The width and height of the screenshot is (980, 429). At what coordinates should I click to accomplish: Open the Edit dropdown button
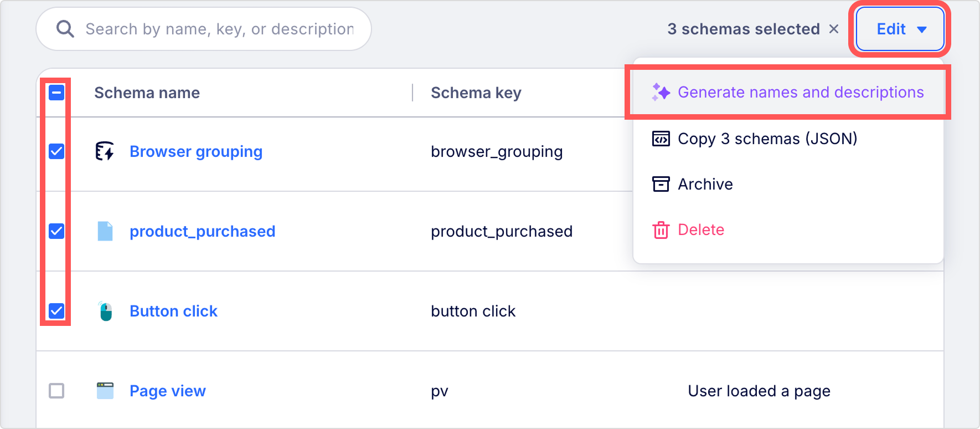900,29
